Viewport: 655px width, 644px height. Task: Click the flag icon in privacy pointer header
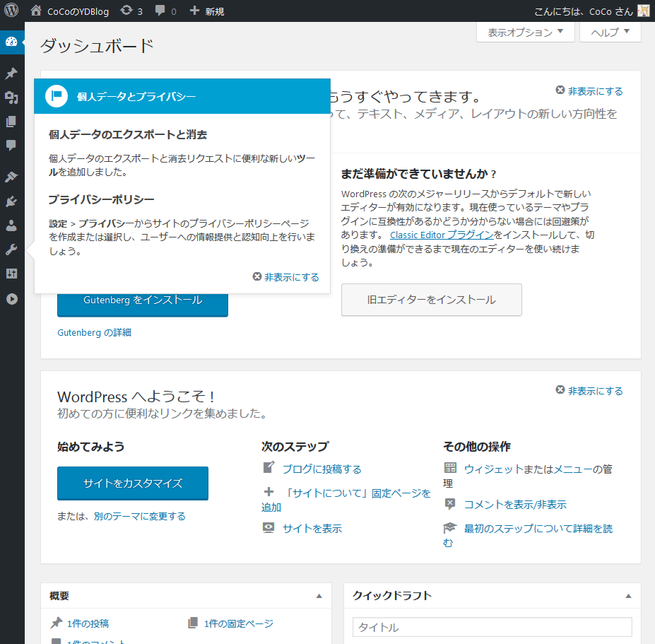57,96
